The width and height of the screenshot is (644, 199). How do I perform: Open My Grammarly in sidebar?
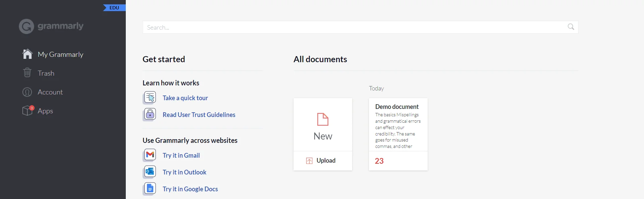tap(60, 54)
